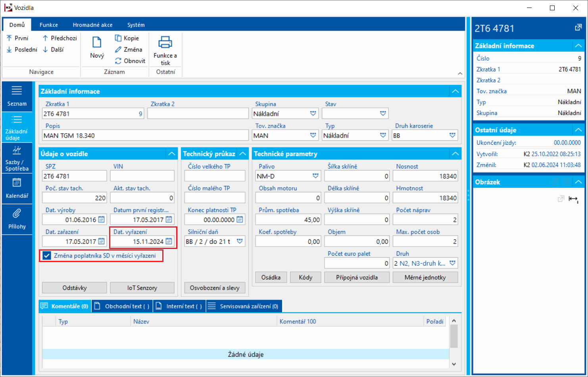Open Sazby / Spotřeba section

pos(17,159)
